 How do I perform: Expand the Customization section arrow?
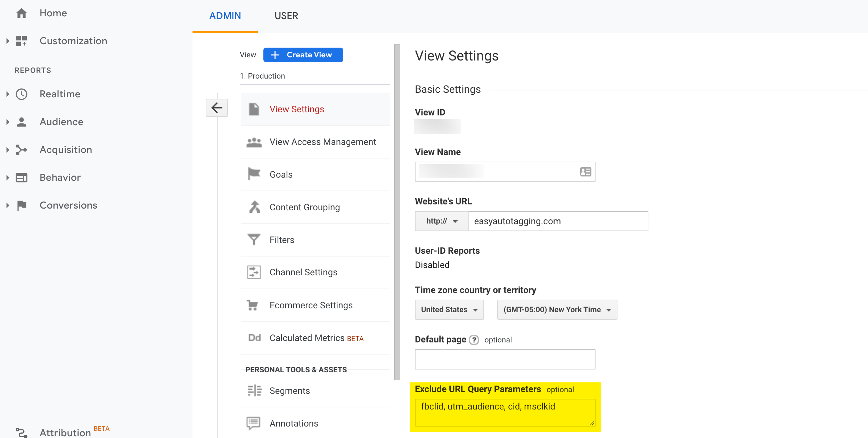8,41
